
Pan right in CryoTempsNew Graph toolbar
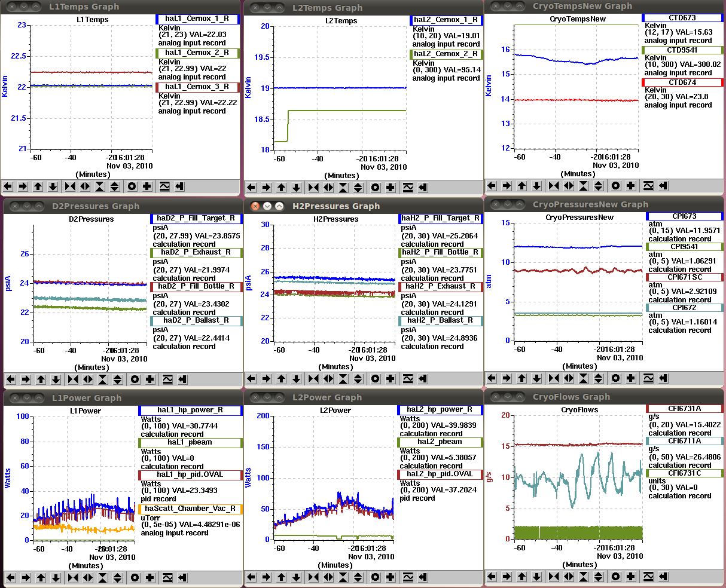click(x=507, y=186)
